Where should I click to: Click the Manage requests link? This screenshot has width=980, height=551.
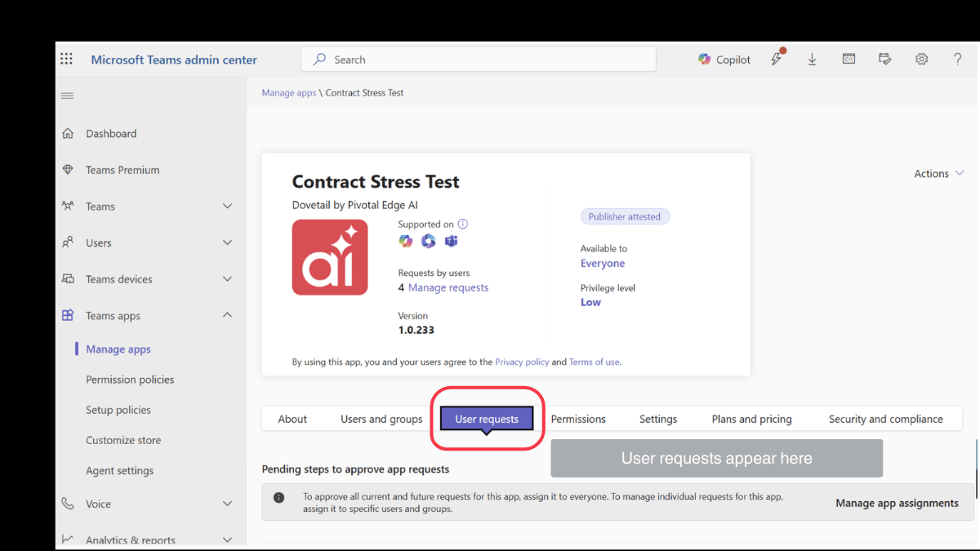click(x=450, y=287)
